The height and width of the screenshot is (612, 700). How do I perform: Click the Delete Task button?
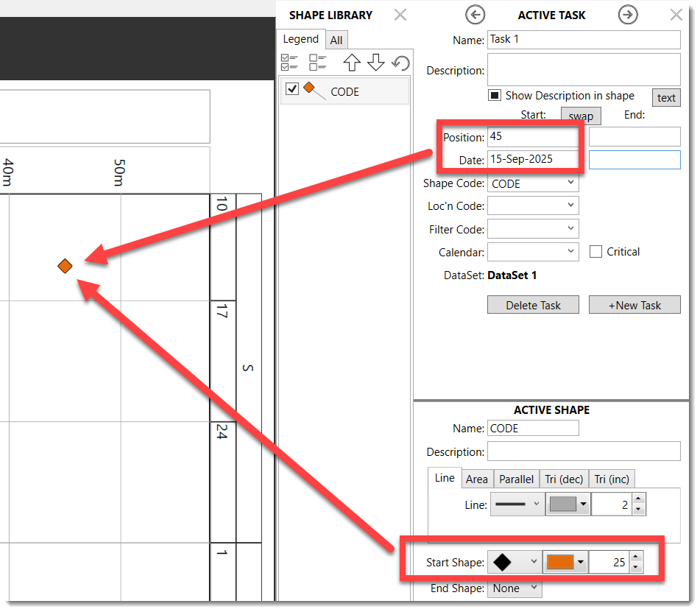pos(533,305)
